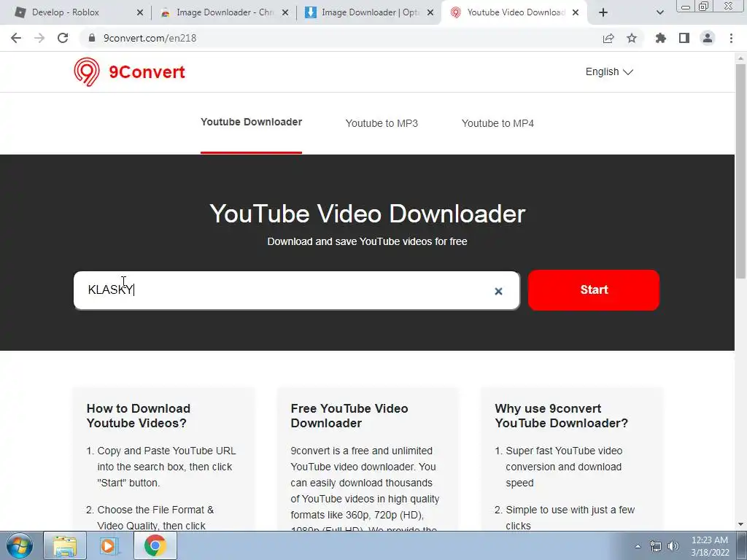Close the Image Downloader | Options tab
Image resolution: width=747 pixels, height=560 pixels.
pyautogui.click(x=430, y=12)
